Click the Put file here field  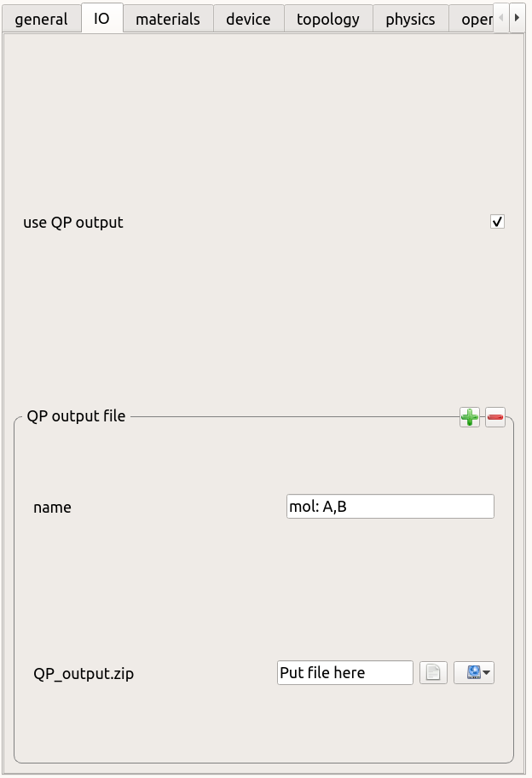click(345, 673)
